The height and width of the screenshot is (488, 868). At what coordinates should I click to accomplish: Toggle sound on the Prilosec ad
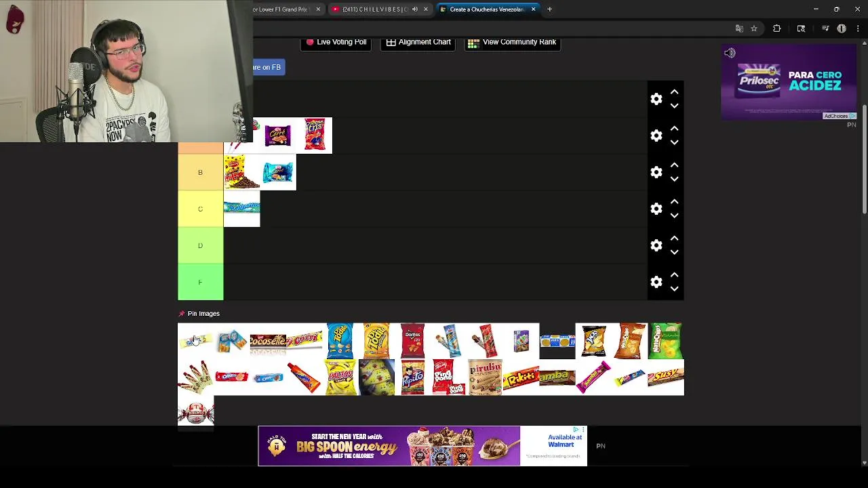click(730, 53)
